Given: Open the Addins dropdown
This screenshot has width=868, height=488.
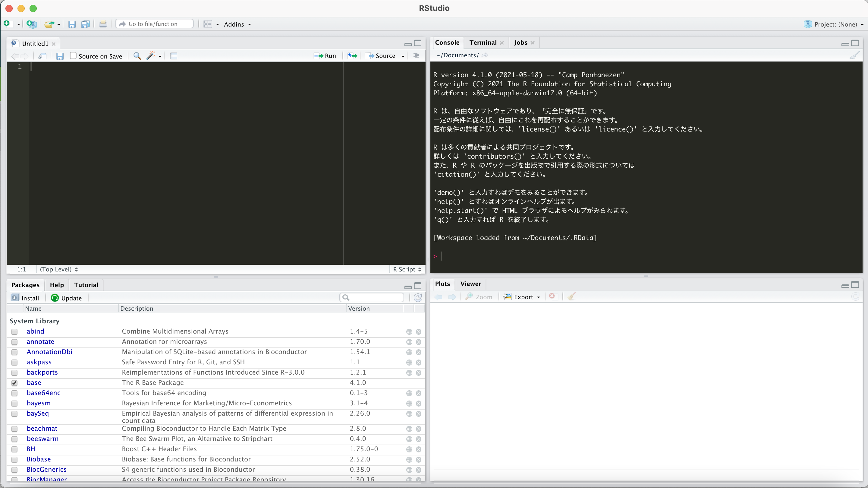Looking at the screenshot, I should 237,24.
